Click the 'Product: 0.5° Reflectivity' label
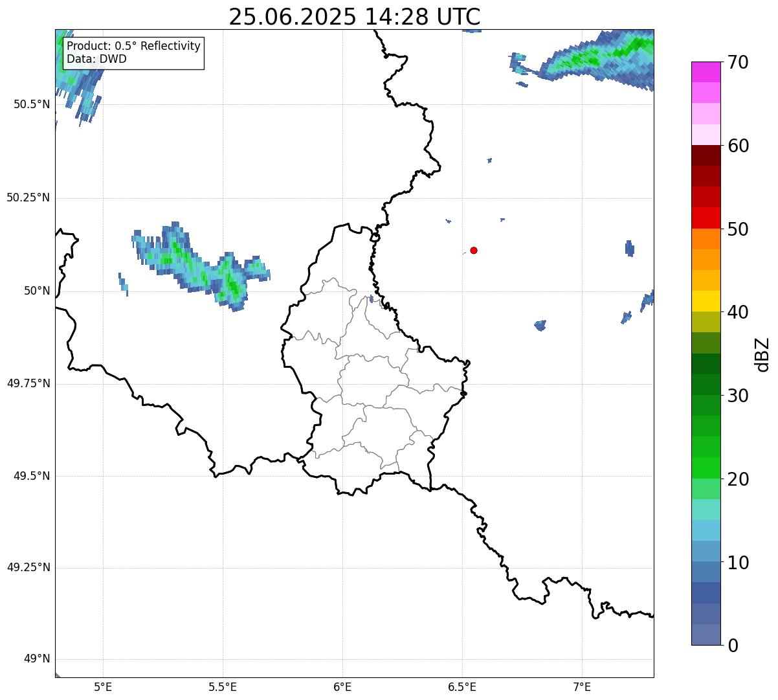Screen dimensions: 778x700 [134, 47]
